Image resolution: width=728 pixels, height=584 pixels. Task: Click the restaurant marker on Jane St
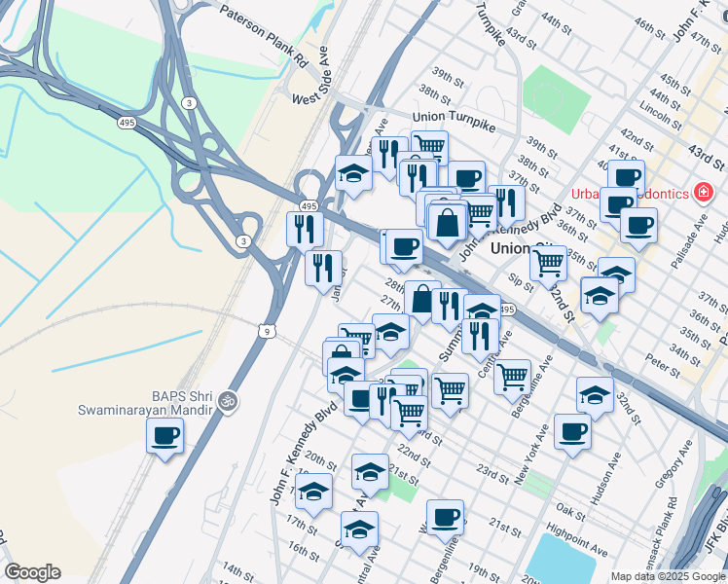pyautogui.click(x=323, y=272)
